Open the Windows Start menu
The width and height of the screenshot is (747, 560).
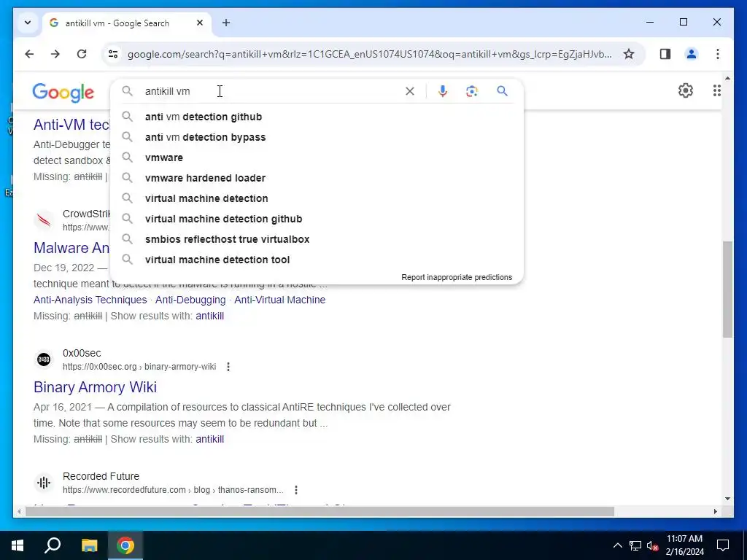pyautogui.click(x=18, y=545)
